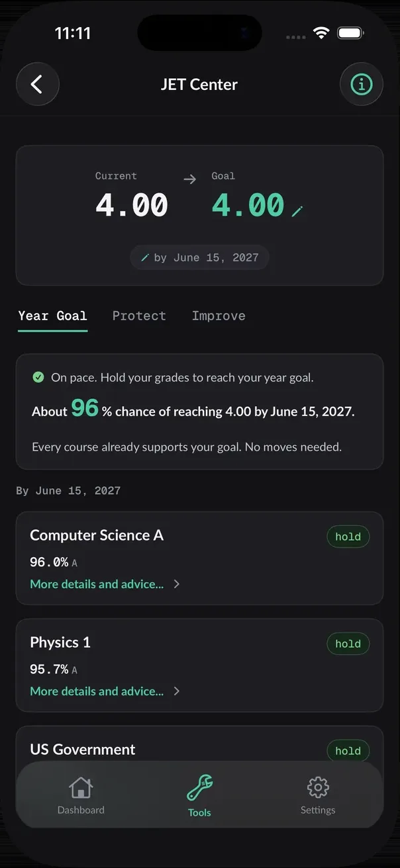The width and height of the screenshot is (400, 868).
Task: Change the deadline date June 15, 2027
Action: (199, 257)
